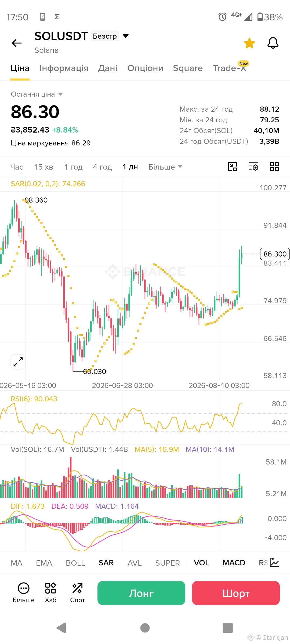
Task: Toggle the MACD sub-indicator
Action: coord(234,563)
